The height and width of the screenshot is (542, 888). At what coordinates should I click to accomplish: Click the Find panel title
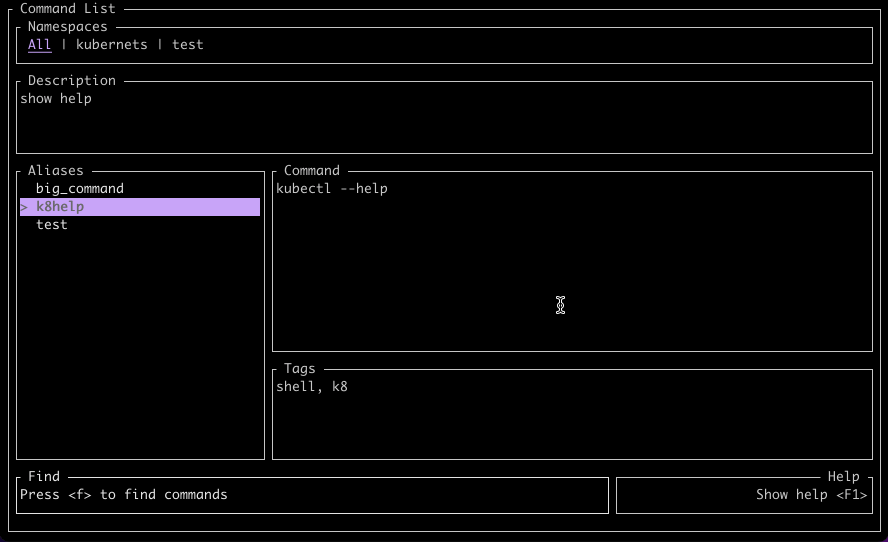pyautogui.click(x=44, y=476)
